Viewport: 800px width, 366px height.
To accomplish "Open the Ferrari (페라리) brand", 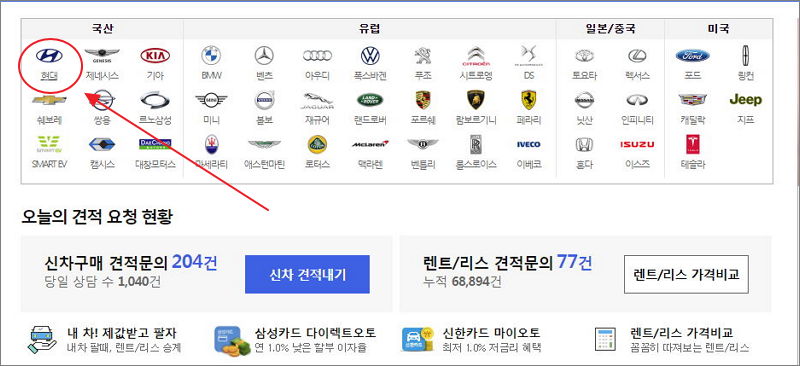I will [529, 100].
